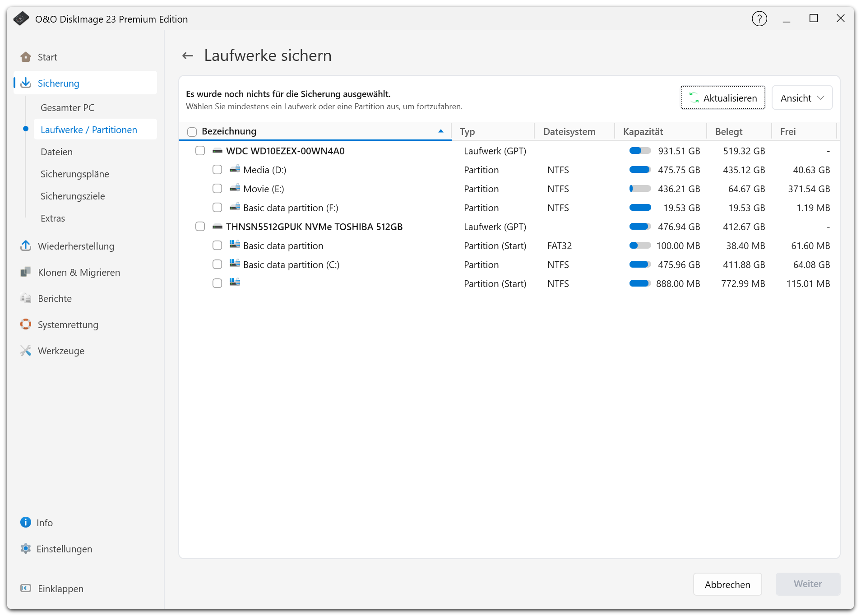Click capacity bar of Movie (E:) row
The image size is (861, 616).
coord(640,189)
